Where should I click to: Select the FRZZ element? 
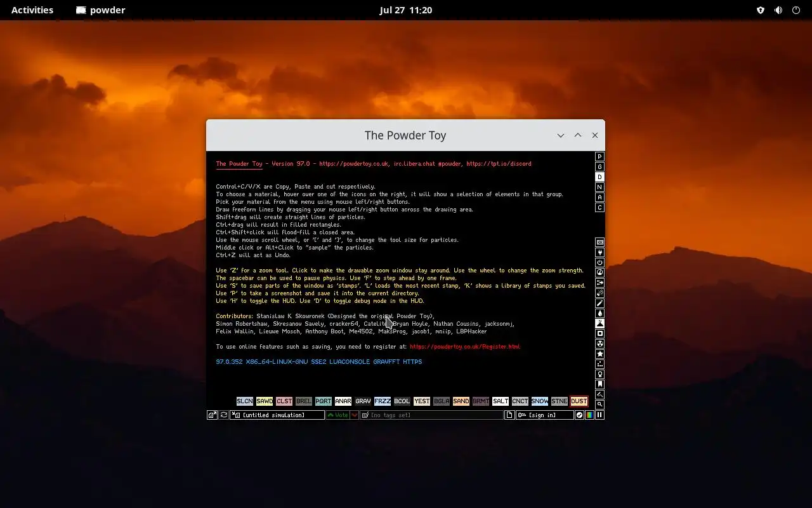pos(383,401)
